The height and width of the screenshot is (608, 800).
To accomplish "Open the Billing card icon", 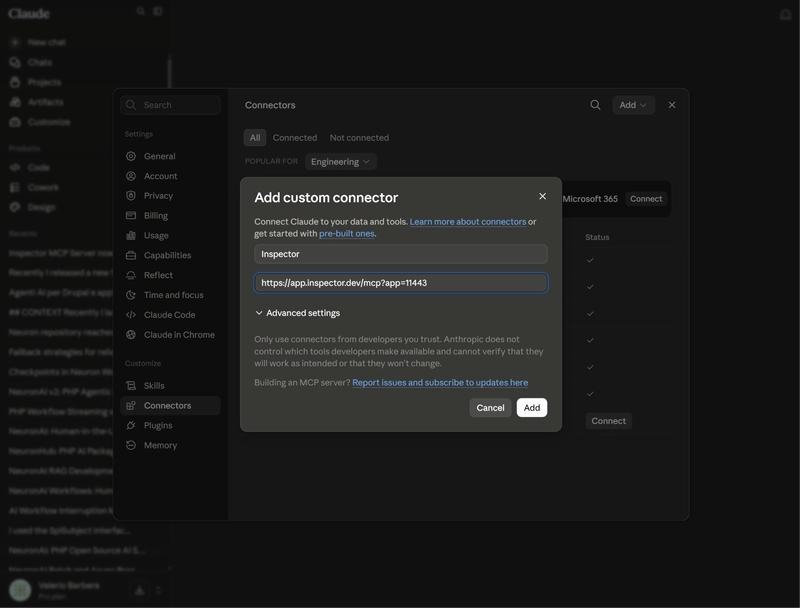I will (x=131, y=215).
